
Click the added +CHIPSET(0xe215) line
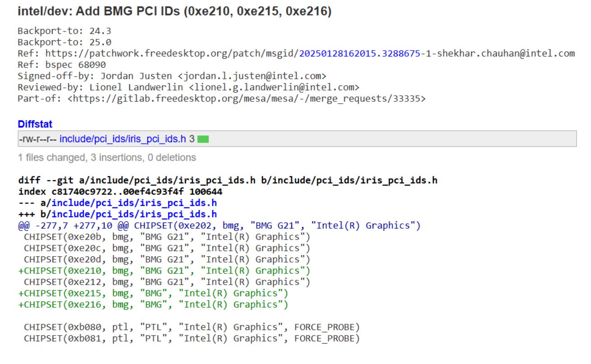pyautogui.click(x=153, y=293)
